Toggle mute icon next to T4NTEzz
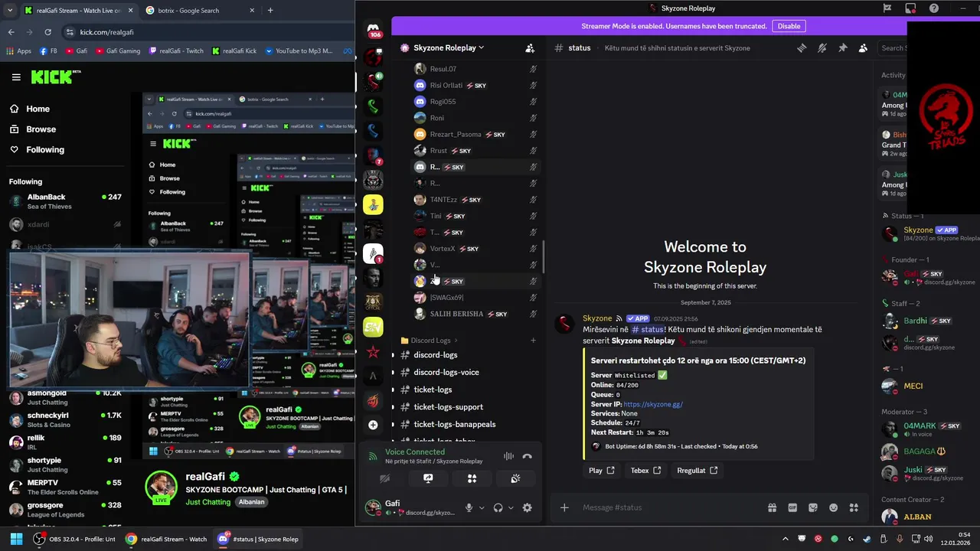The image size is (980, 551). (533, 200)
